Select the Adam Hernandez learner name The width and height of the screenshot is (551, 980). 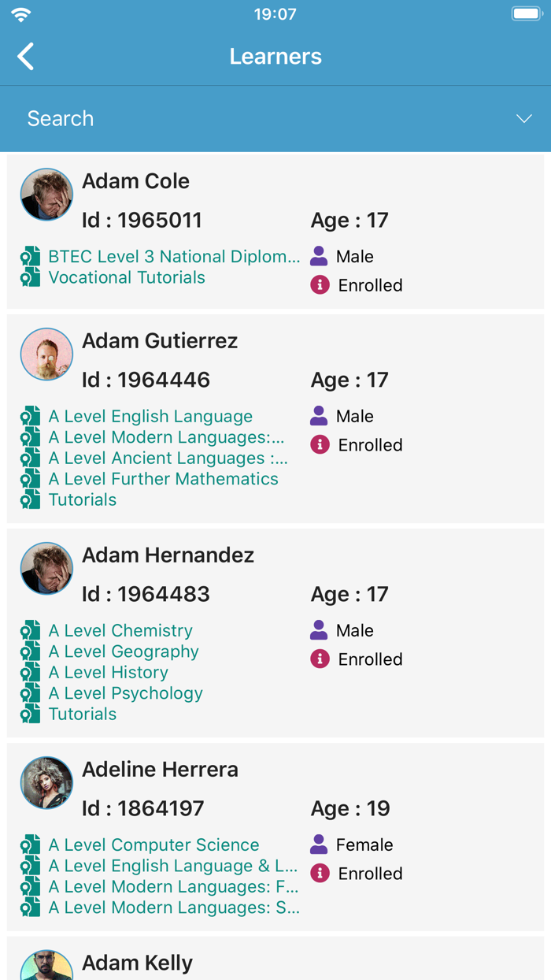[x=168, y=555]
